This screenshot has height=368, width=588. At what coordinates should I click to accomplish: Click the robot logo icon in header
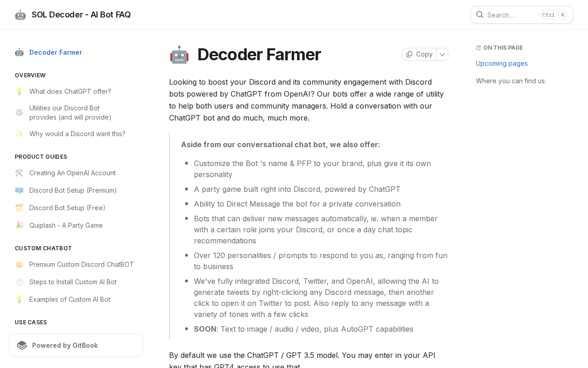(20, 15)
